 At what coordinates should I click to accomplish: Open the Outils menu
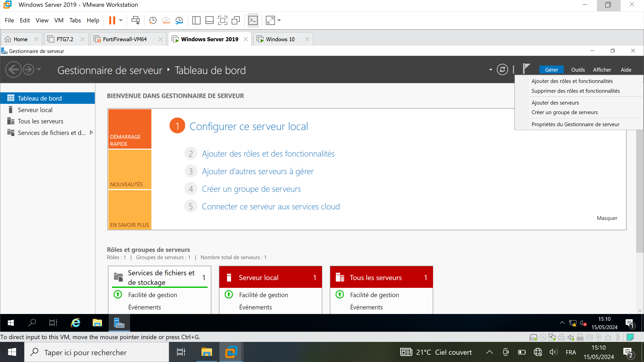point(578,70)
